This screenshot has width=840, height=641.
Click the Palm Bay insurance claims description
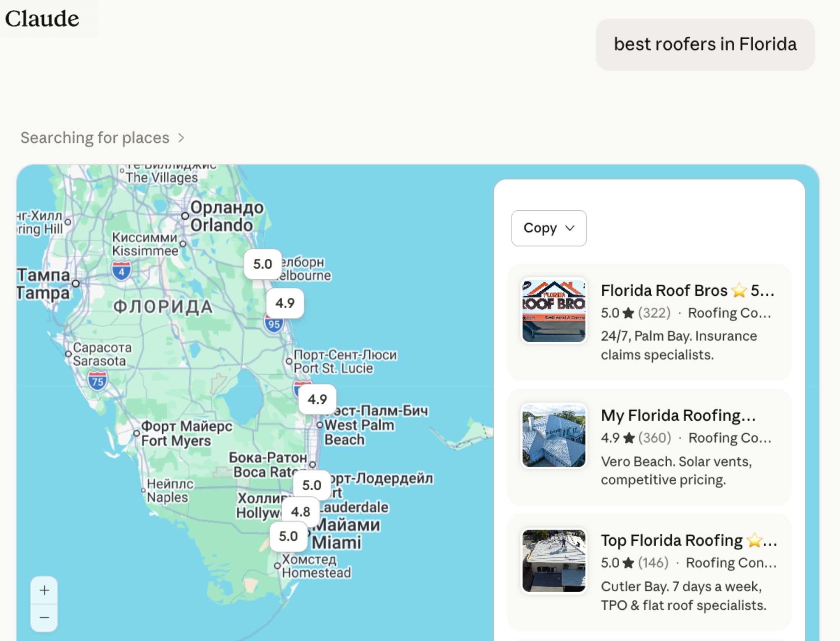click(x=679, y=346)
